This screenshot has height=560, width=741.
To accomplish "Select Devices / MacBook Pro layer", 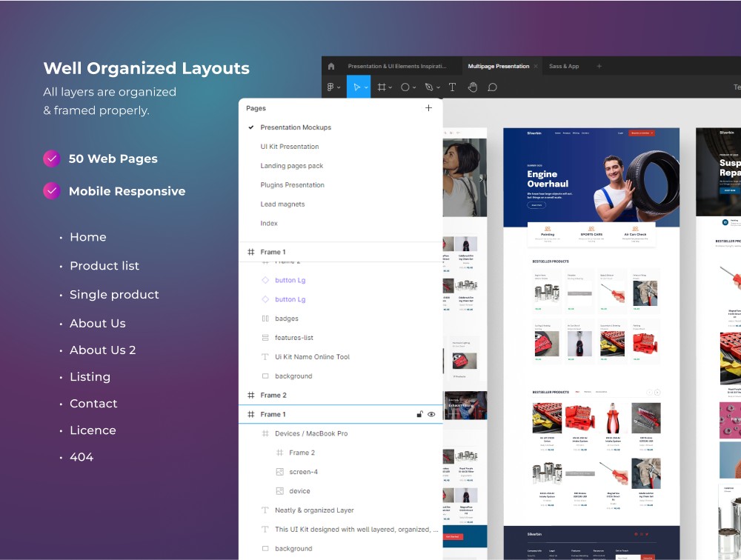I will click(311, 433).
